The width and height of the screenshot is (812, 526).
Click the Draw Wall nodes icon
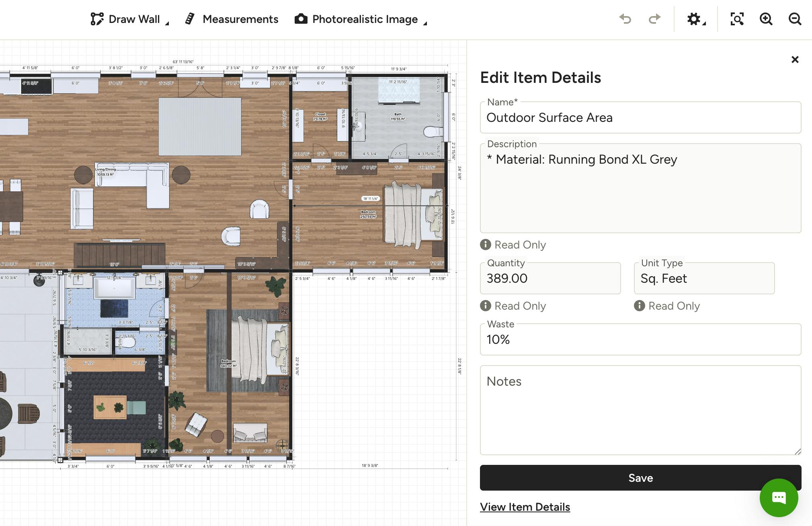click(97, 19)
